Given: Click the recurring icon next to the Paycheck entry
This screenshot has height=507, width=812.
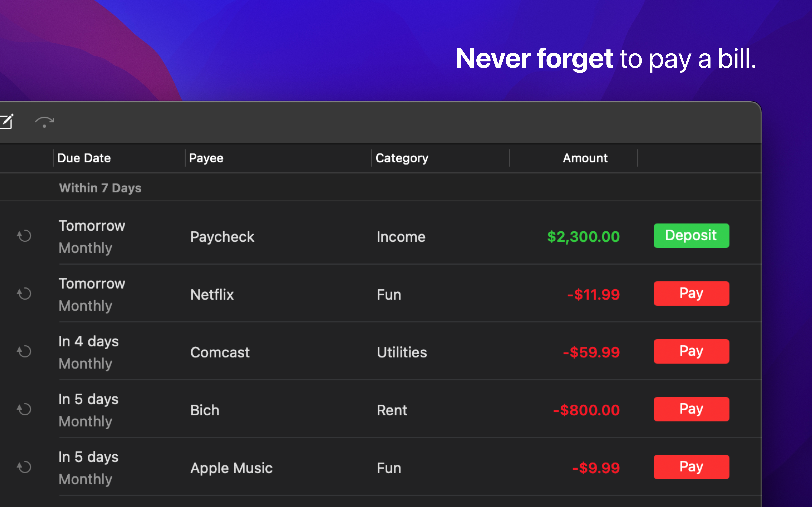Looking at the screenshot, I should click(24, 236).
